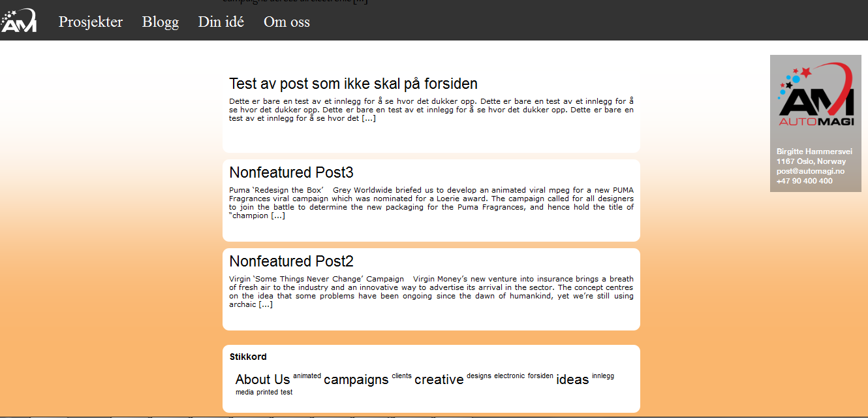This screenshot has height=418, width=868.
Task: Select the 'media' tag
Action: (x=245, y=393)
